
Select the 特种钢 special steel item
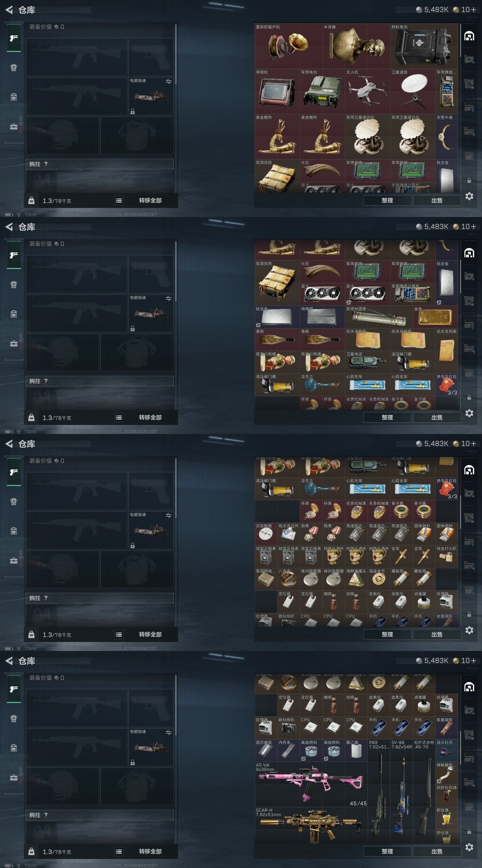pos(322,317)
